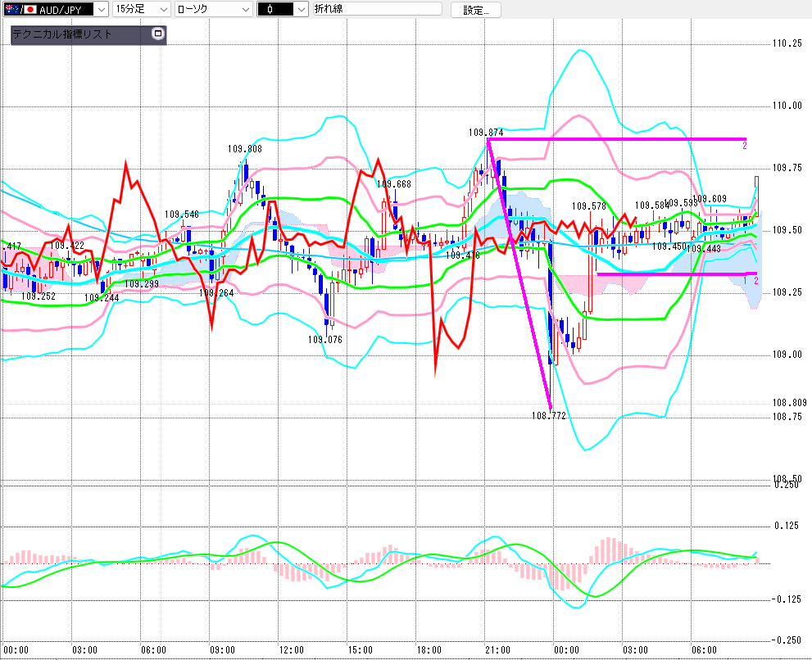The height and width of the screenshot is (660, 812).
Task: Expand the テクニカル指標リスト panel with its square button
Action: pos(158,34)
